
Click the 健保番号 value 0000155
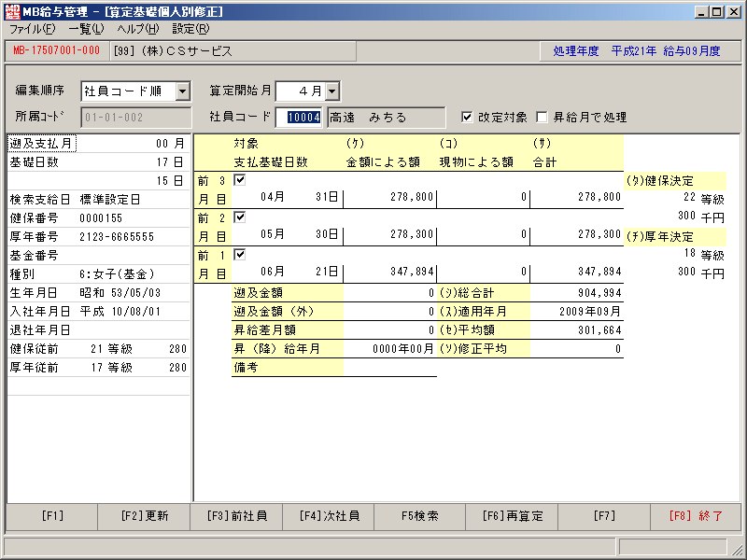point(101,218)
